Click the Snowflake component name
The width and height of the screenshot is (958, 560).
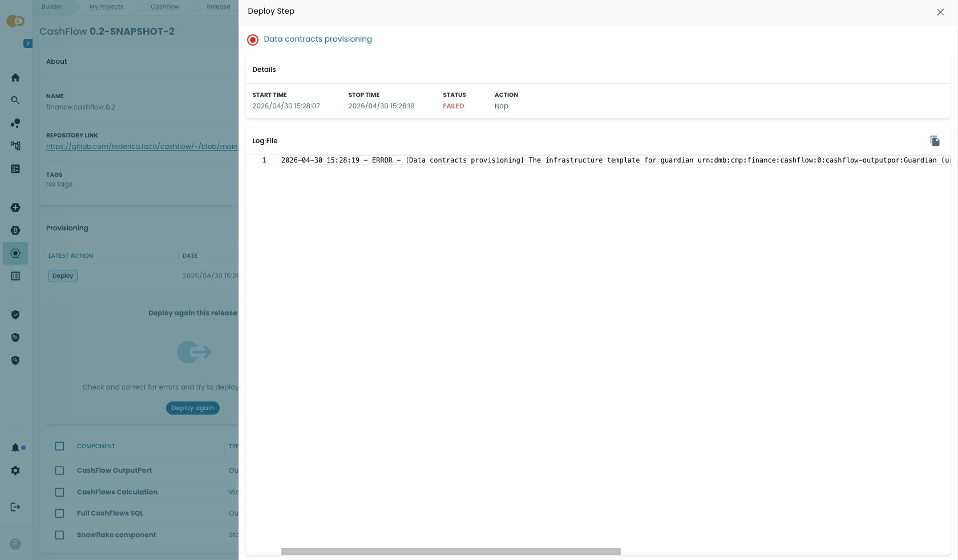coord(116,535)
